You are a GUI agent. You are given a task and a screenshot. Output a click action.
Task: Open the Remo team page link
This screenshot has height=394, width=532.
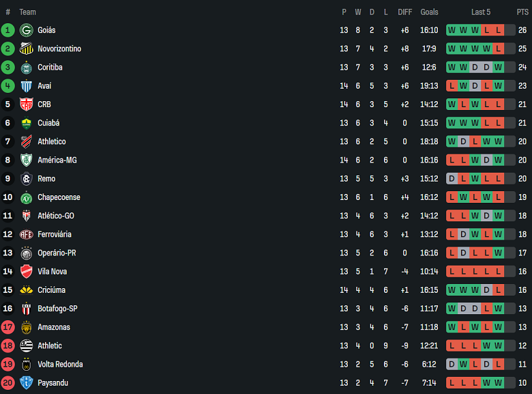pos(46,178)
